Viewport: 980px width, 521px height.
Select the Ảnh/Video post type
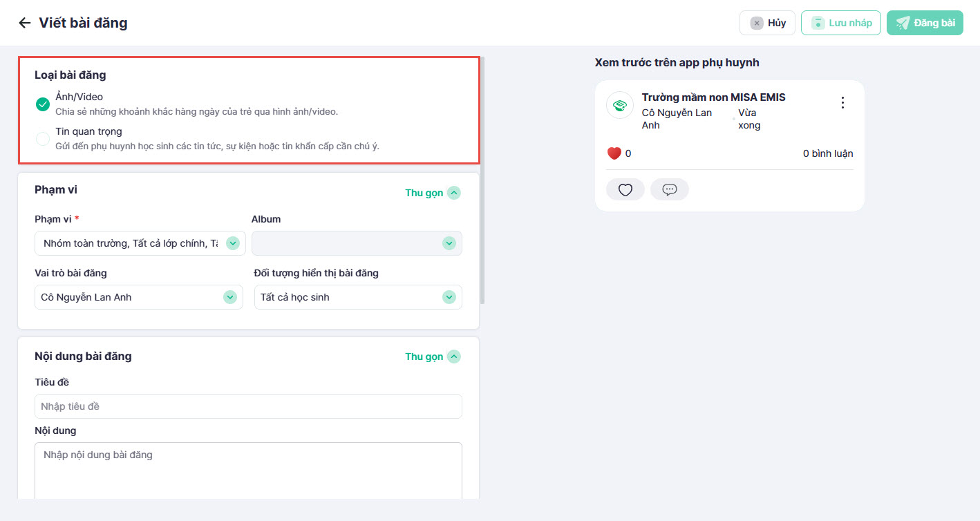[43, 104]
